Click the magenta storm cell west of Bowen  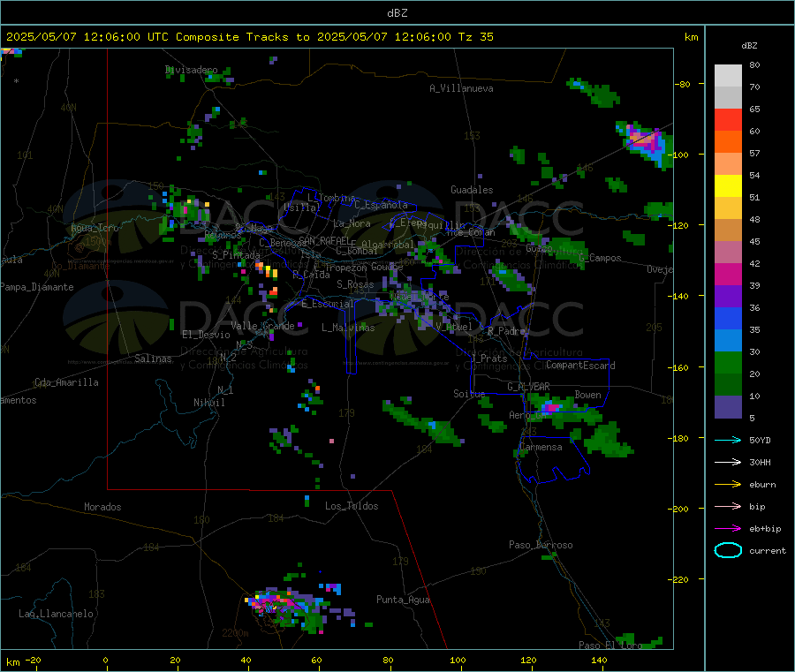pos(551,407)
